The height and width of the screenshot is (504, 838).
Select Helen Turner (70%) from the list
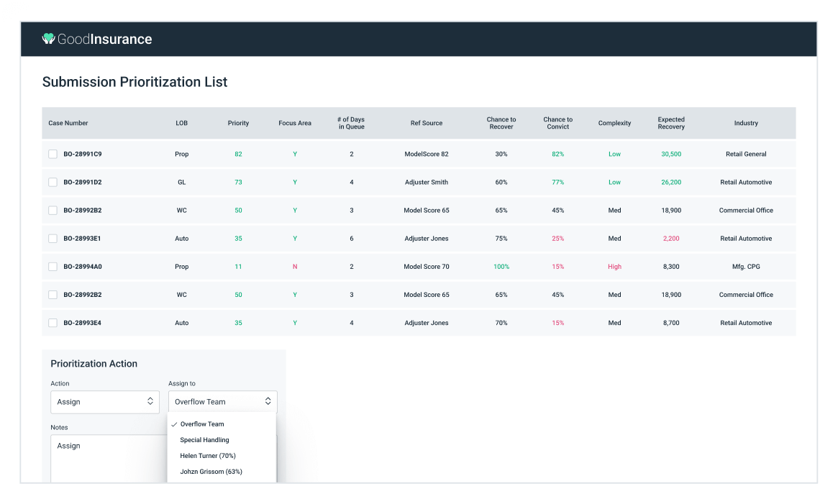pos(208,455)
